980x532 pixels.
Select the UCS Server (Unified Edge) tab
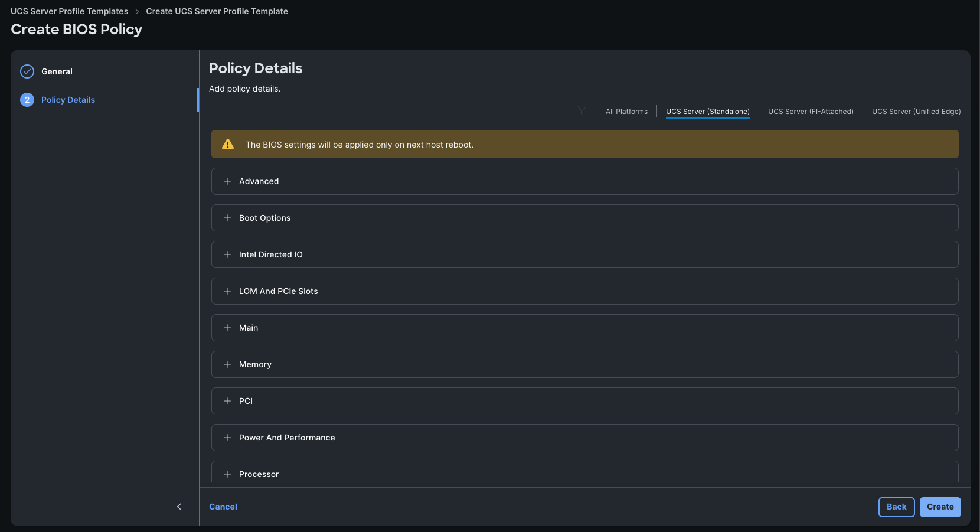(916, 112)
